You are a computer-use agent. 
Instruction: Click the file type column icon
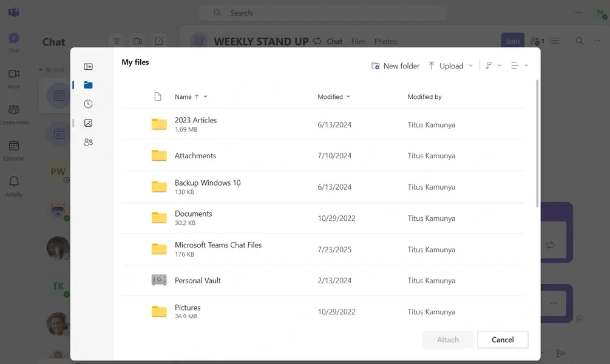point(158,97)
